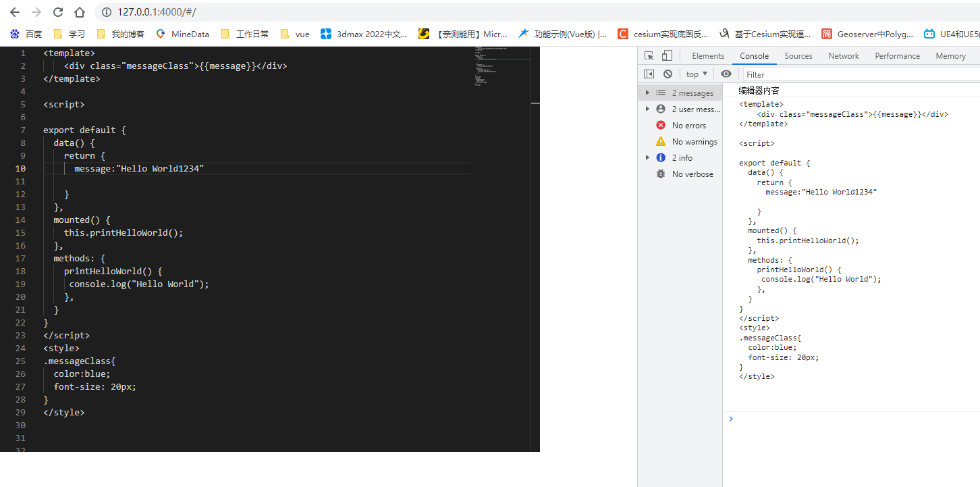
Task: Click the 2 info filter row label
Action: [x=682, y=157]
